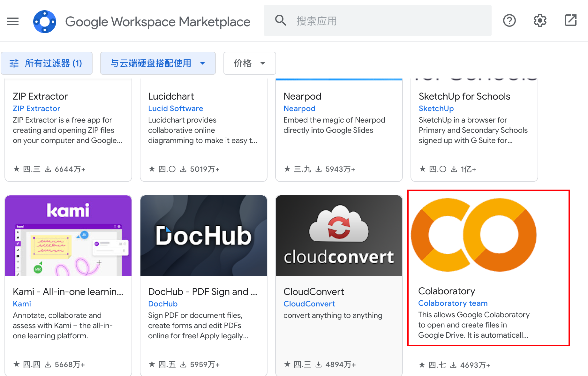Click Kami star rating icon

[x=17, y=364]
